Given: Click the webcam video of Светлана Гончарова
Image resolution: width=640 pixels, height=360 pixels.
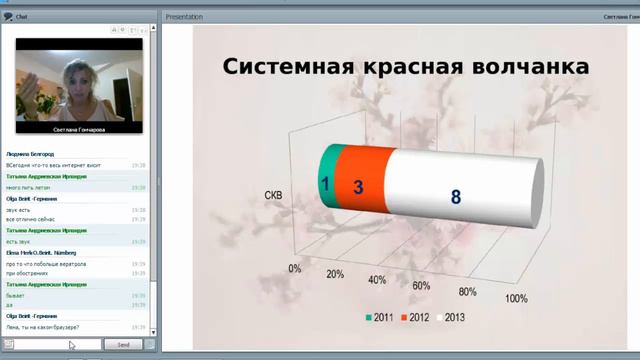Looking at the screenshot, I should click(79, 86).
